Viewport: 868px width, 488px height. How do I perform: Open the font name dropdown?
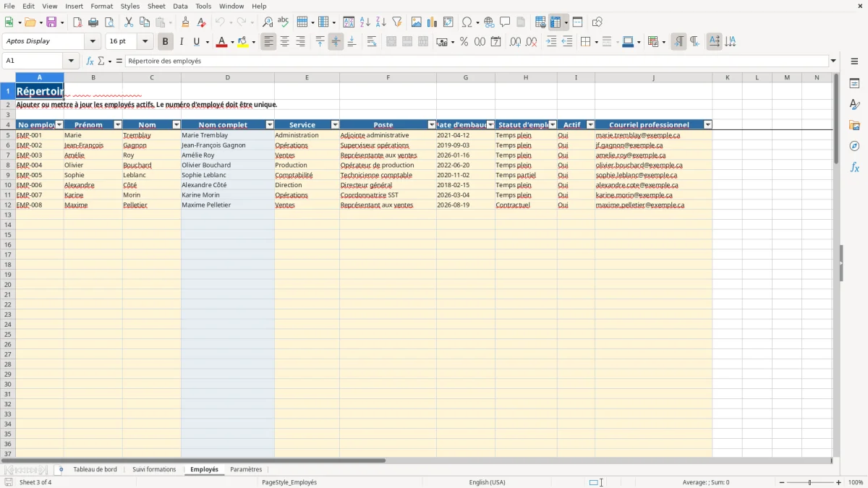[93, 42]
